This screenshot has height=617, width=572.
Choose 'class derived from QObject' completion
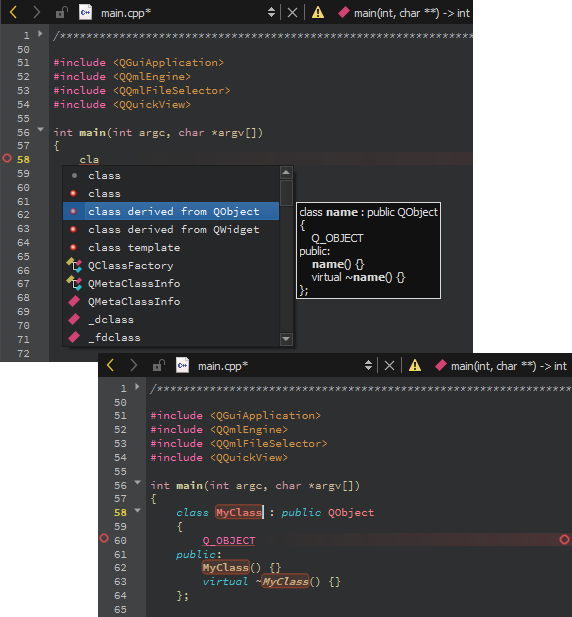(x=171, y=211)
